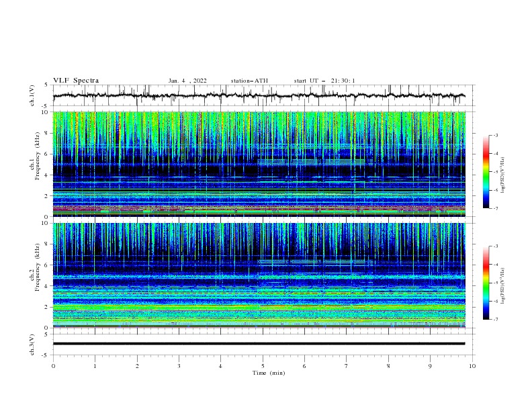Image resolution: width=532 pixels, height=411 pixels.
Task: Click the 'ch.1(V)' waveform axis label
Action: (32, 95)
